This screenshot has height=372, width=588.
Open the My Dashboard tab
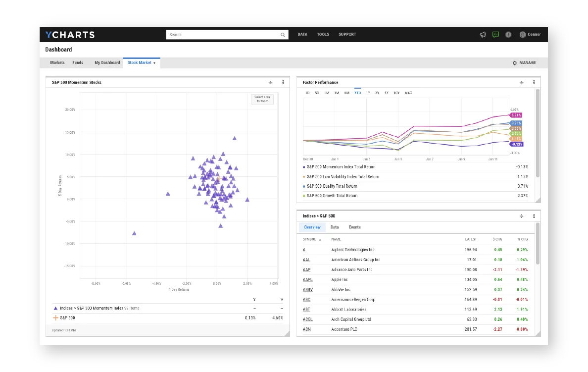click(x=106, y=62)
